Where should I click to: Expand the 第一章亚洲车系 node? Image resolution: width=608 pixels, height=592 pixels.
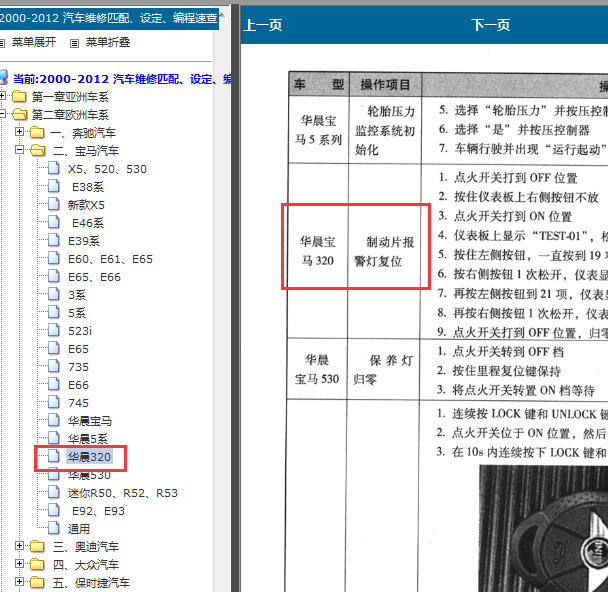click(x=2, y=95)
